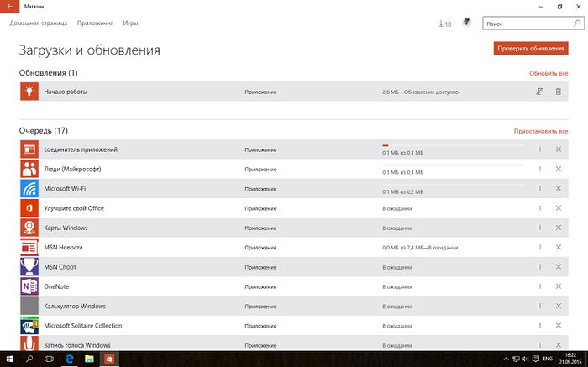
Task: Pause the MSN Новости download
Action: pos(539,248)
